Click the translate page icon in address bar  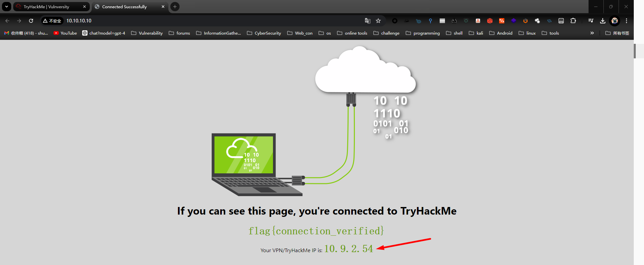click(x=367, y=21)
